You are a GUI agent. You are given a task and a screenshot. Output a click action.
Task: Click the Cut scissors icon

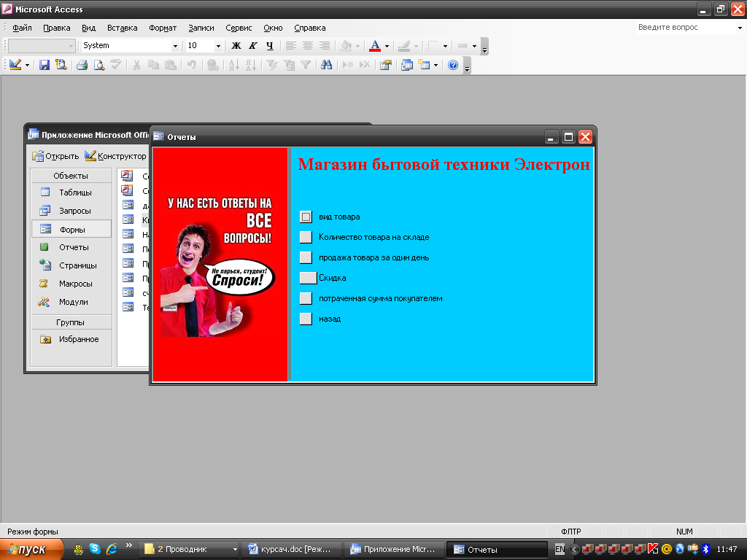pos(136,65)
